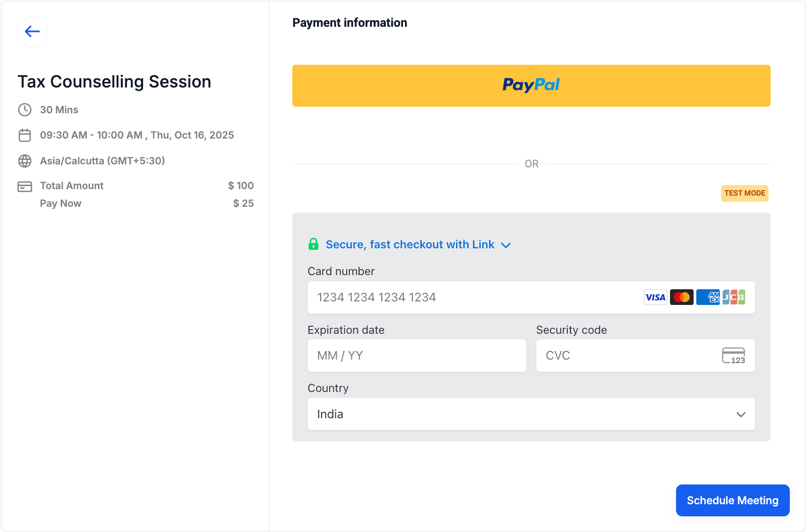The image size is (806, 532).
Task: Click the chevron next to checkout with Link
Action: coord(506,245)
